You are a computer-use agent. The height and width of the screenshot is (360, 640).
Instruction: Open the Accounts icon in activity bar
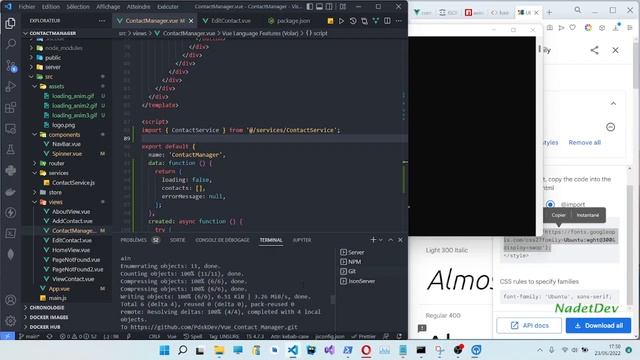(11, 300)
